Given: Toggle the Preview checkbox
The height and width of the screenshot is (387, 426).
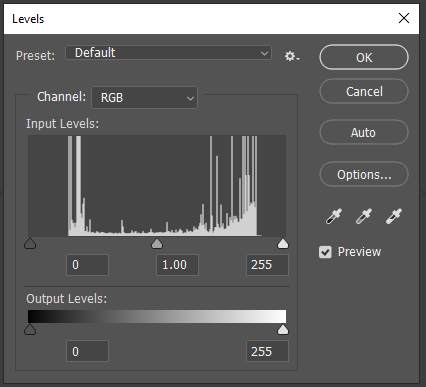Looking at the screenshot, I should (325, 252).
